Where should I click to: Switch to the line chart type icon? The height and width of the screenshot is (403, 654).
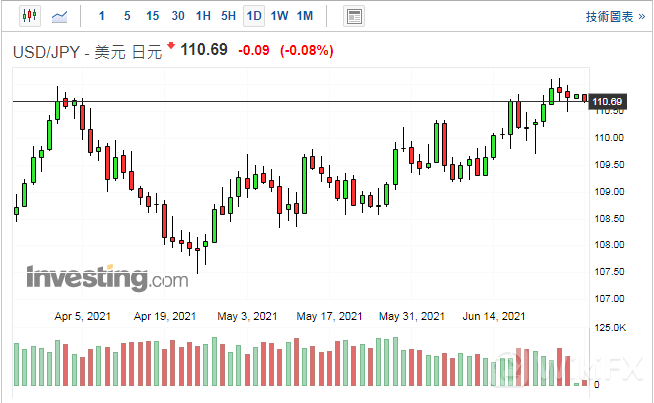point(60,16)
